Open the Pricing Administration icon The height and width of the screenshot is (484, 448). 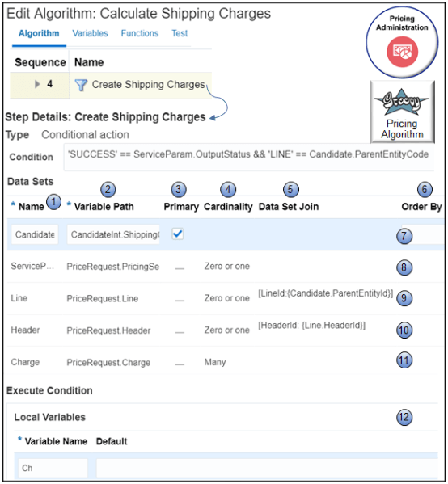pyautogui.click(x=402, y=42)
